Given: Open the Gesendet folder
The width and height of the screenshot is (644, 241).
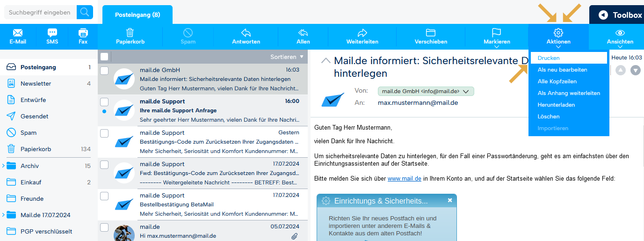Looking at the screenshot, I should tap(49, 117).
